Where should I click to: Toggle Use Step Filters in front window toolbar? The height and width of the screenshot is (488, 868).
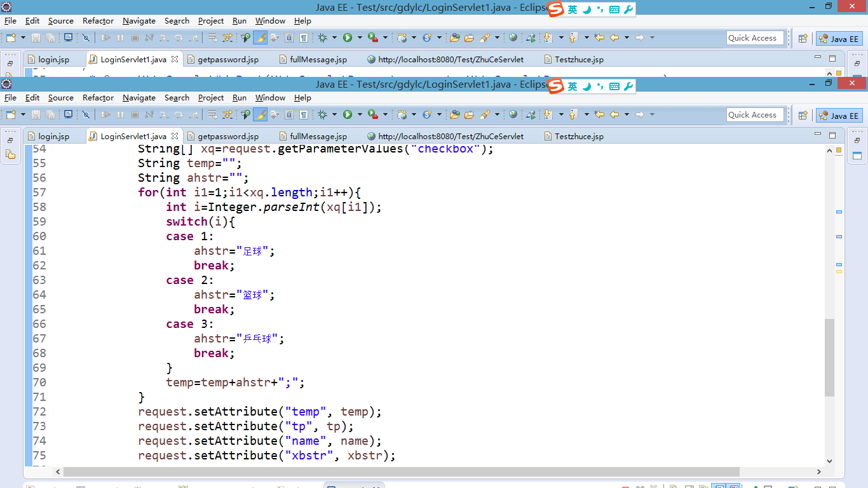coord(227,114)
